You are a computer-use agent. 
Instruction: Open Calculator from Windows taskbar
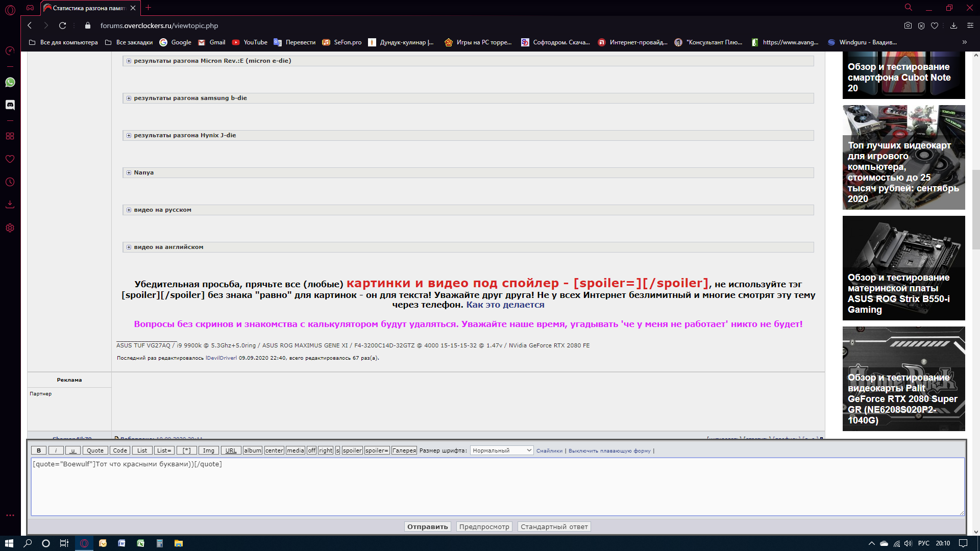tap(159, 543)
